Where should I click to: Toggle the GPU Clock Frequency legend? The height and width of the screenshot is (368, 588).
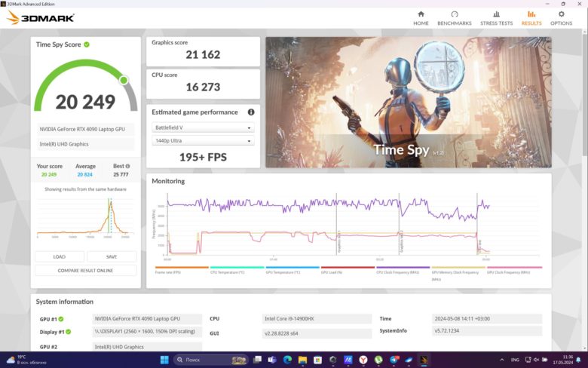(x=514, y=270)
